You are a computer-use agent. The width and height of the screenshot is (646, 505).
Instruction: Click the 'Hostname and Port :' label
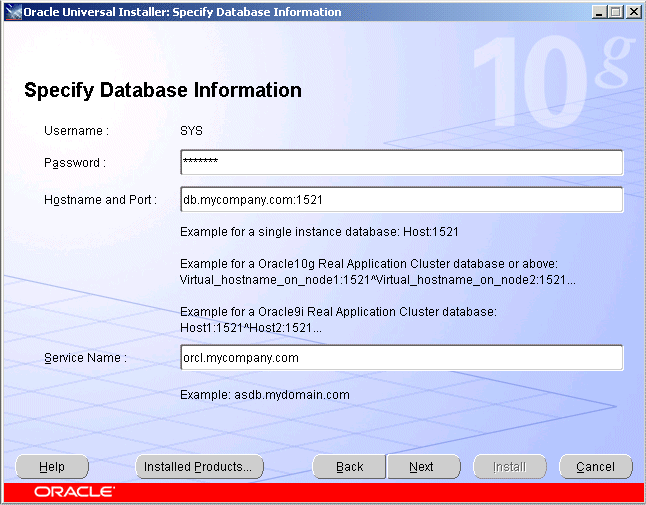coord(100,200)
